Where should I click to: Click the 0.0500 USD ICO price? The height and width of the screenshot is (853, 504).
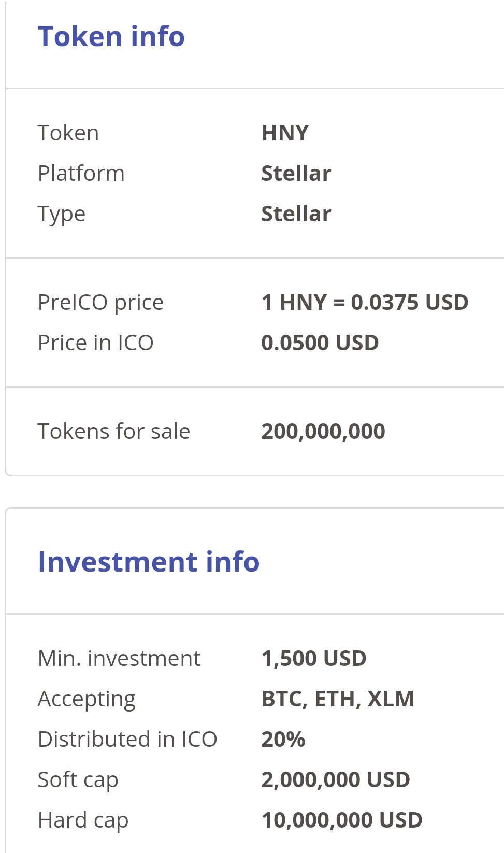click(x=320, y=343)
